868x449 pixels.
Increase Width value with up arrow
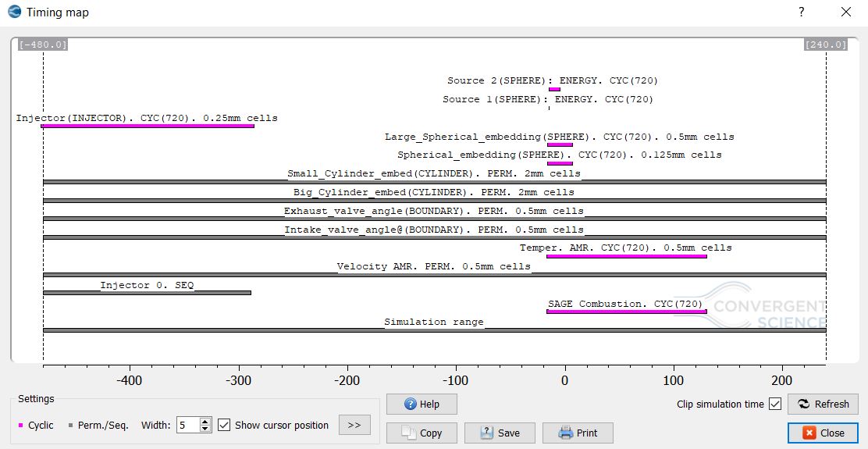pyautogui.click(x=205, y=422)
